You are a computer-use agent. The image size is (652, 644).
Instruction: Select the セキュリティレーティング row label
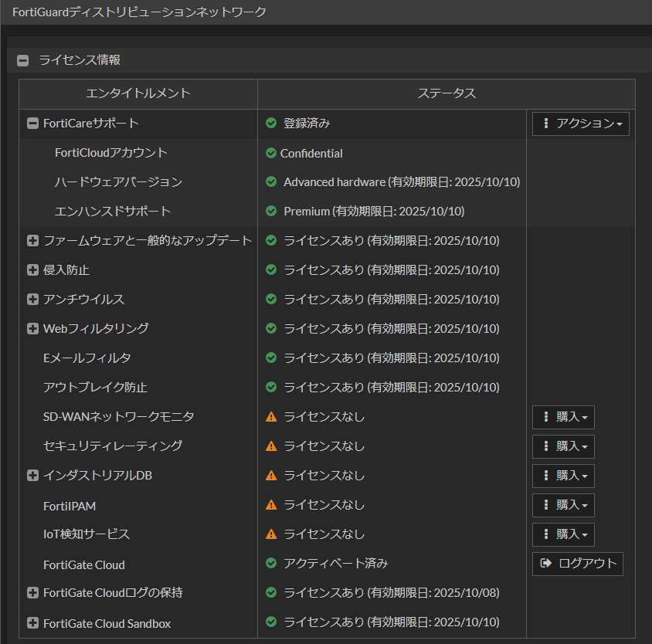(113, 446)
